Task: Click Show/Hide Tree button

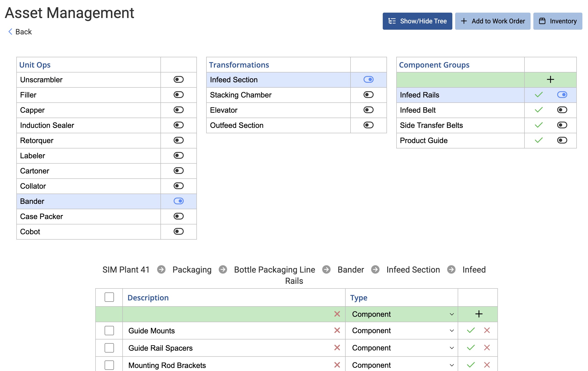Action: coord(417,21)
